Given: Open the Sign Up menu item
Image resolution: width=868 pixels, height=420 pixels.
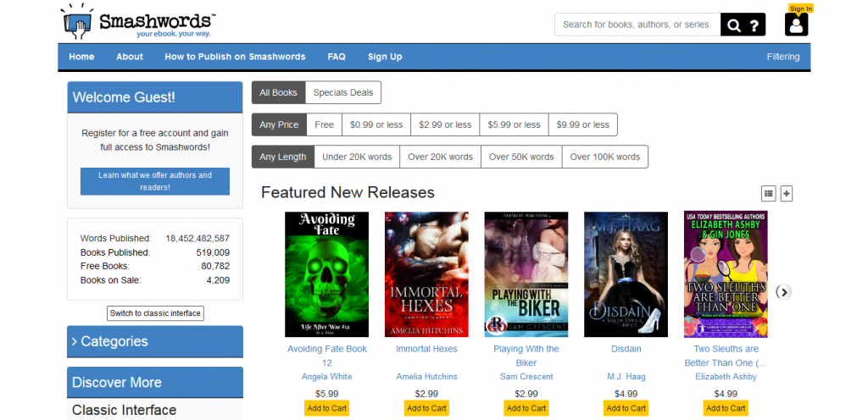Looking at the screenshot, I should click(385, 57).
